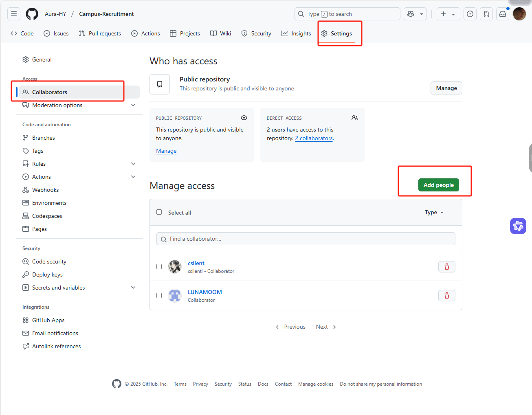
Task: Open pull requests icon in top bar
Action: pos(486,14)
